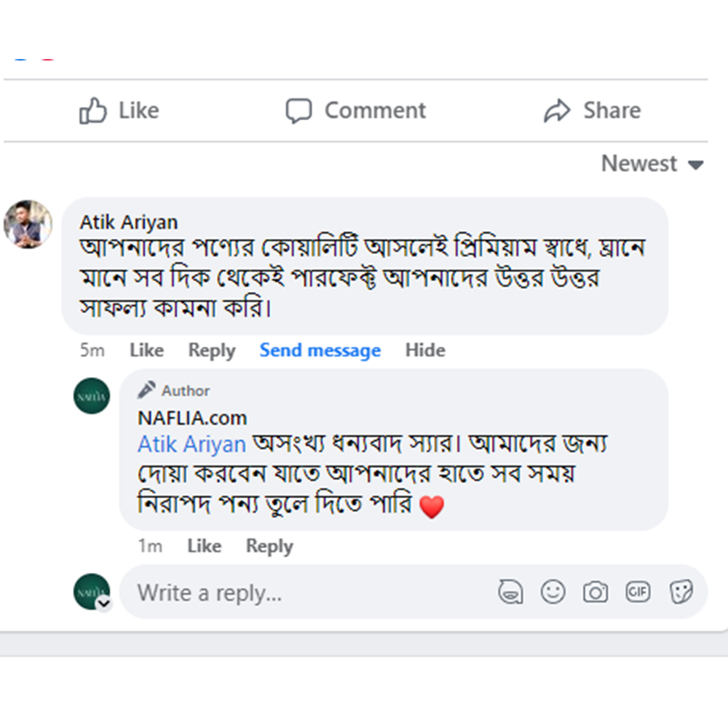Like Atik Ariyan's comment
Viewport: 728px width, 728px height.
pyautogui.click(x=146, y=350)
